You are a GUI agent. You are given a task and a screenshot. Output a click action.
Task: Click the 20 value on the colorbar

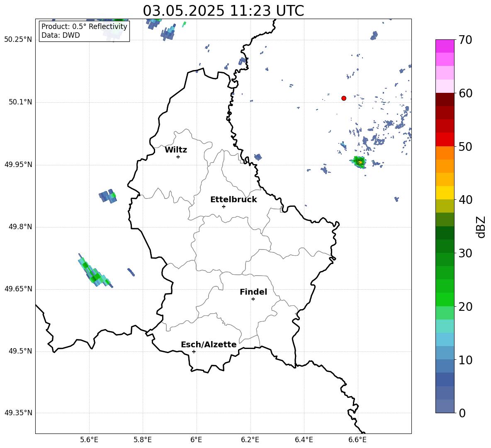pyautogui.click(x=465, y=307)
